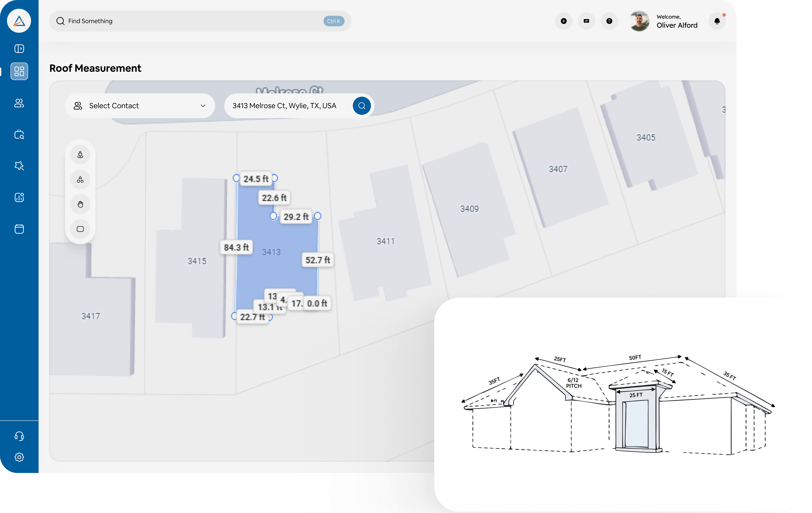Image resolution: width=812 pixels, height=513 pixels.
Task: Click the Find Something search field
Action: (200, 21)
